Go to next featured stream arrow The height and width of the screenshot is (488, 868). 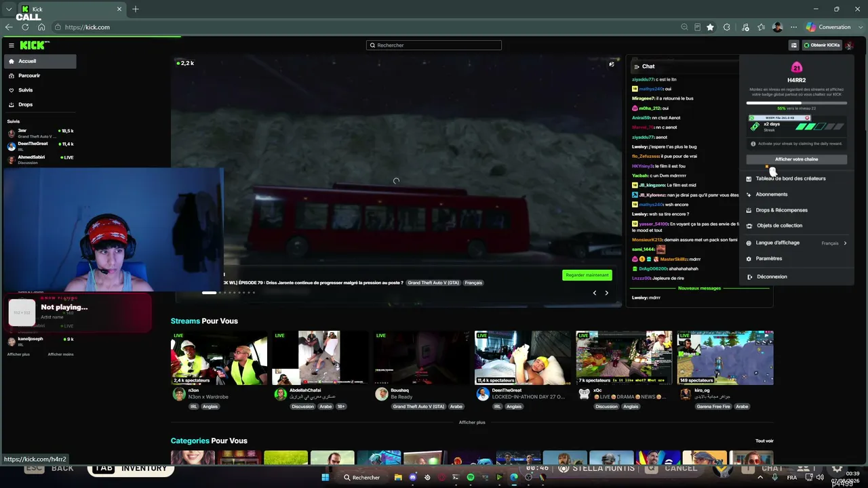point(606,293)
